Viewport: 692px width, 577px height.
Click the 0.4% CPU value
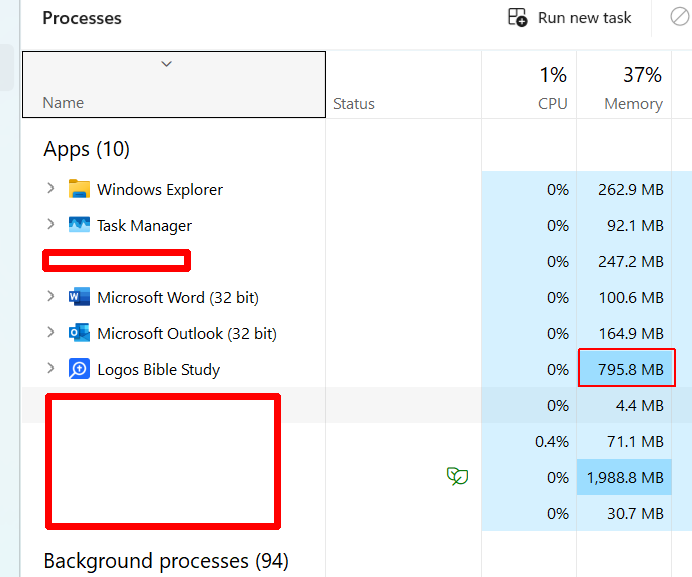click(552, 441)
